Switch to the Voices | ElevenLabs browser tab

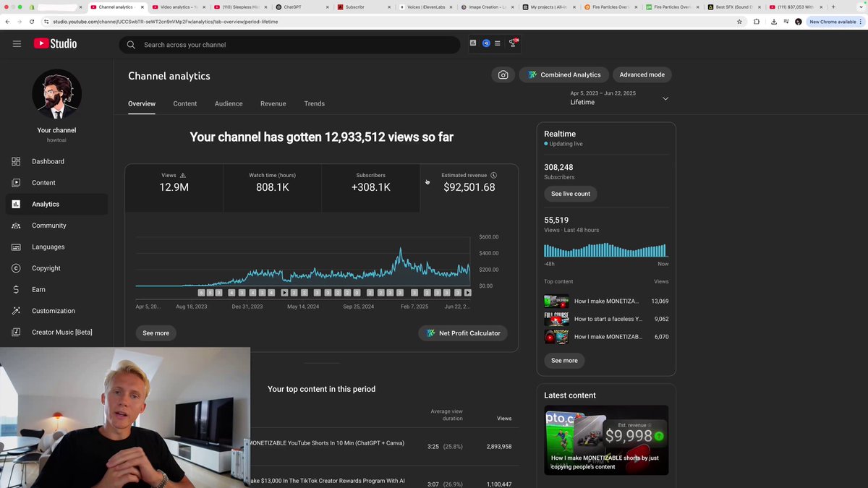point(425,7)
